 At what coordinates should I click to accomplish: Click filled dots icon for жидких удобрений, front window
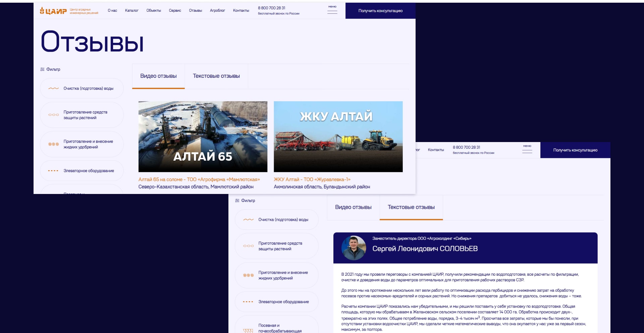[53, 144]
